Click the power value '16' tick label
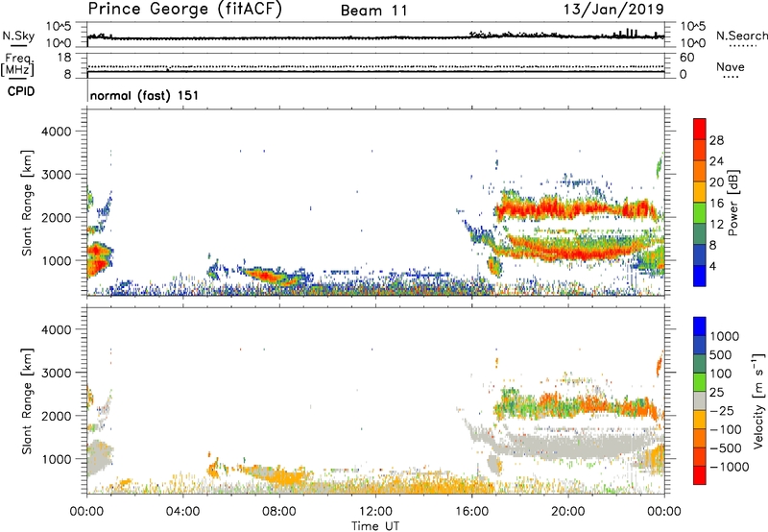Viewport: 768px width, 532px height. [x=716, y=204]
